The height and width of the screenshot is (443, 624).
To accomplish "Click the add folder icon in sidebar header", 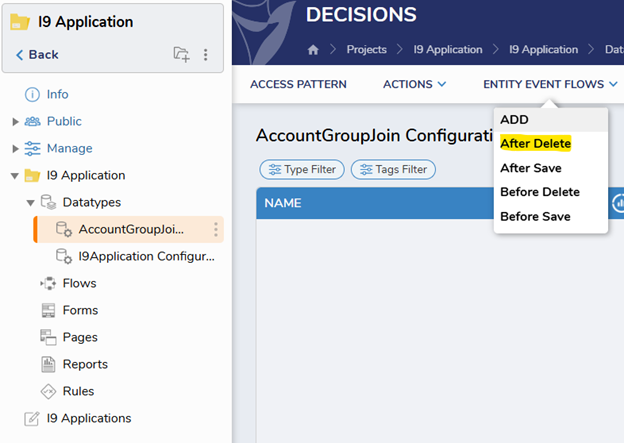I will [x=181, y=55].
